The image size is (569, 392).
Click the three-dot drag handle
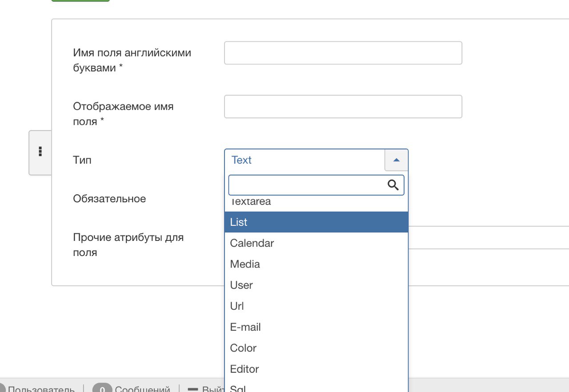click(40, 152)
